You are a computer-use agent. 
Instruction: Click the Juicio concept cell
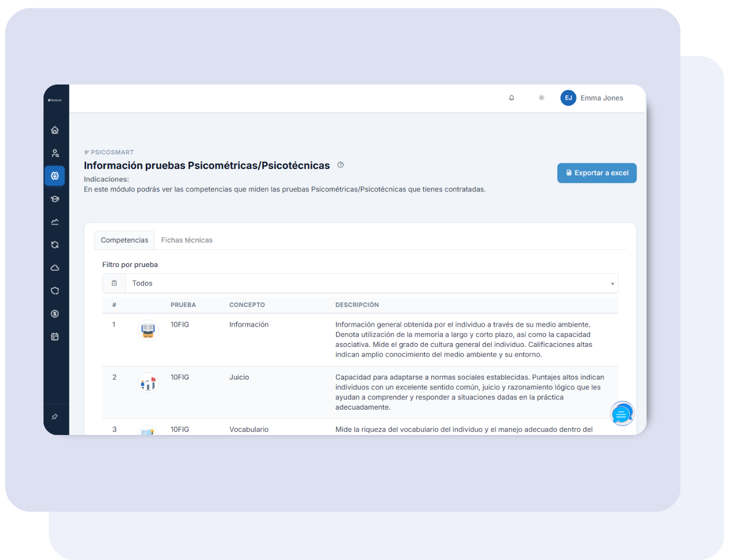tap(239, 377)
